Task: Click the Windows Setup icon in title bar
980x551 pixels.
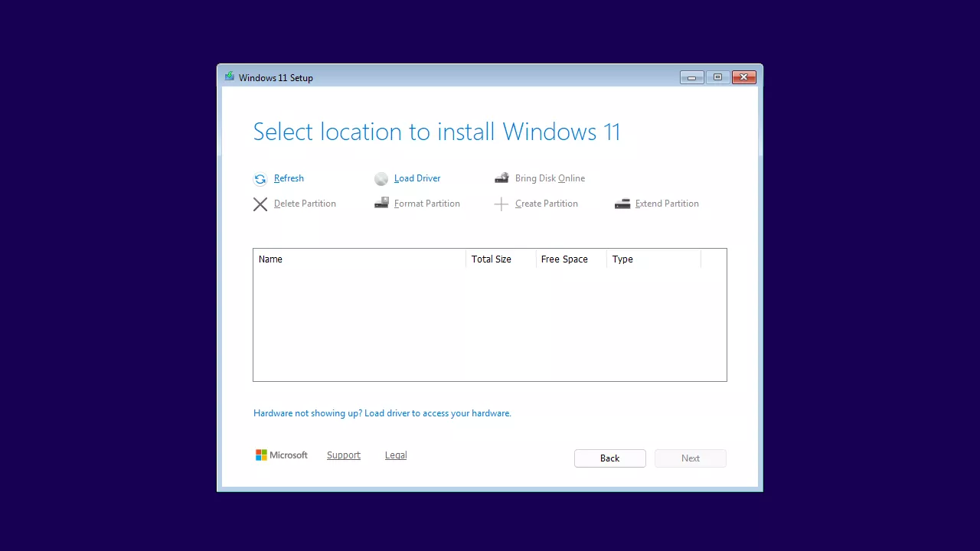Action: point(229,77)
